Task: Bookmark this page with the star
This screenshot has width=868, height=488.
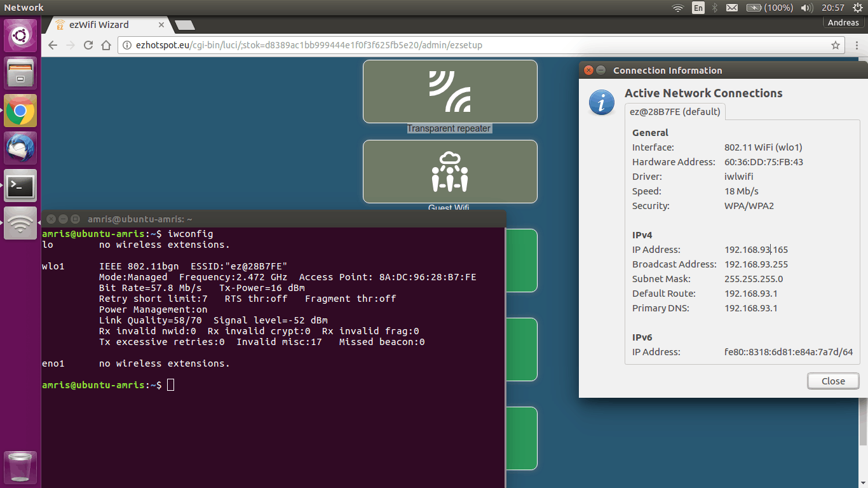Action: coord(836,45)
